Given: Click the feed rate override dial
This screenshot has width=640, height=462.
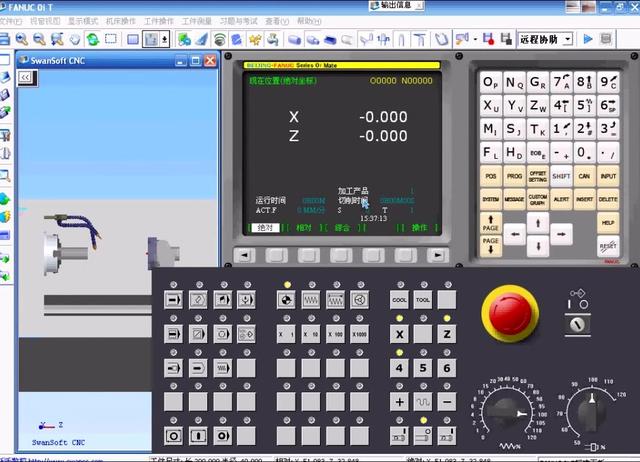Looking at the screenshot, I should click(506, 413).
